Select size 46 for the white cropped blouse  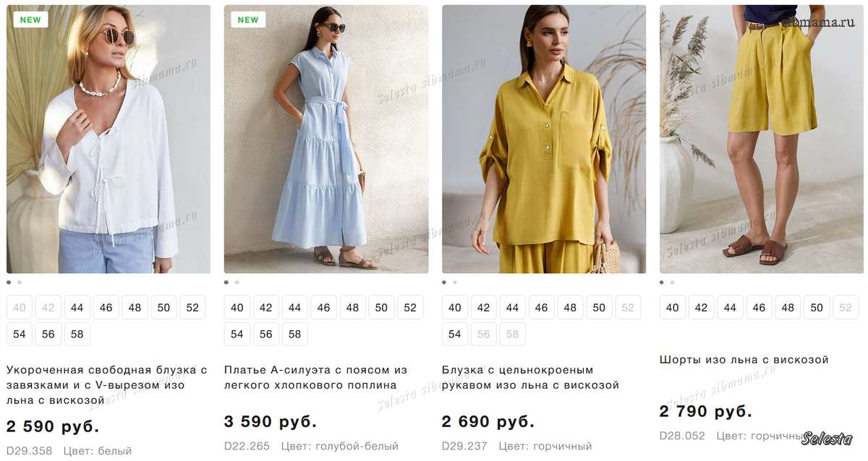(x=106, y=308)
